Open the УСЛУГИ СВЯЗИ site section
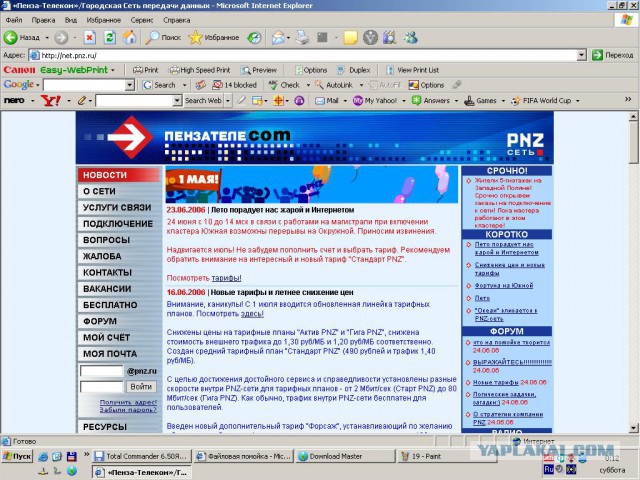 click(119, 207)
